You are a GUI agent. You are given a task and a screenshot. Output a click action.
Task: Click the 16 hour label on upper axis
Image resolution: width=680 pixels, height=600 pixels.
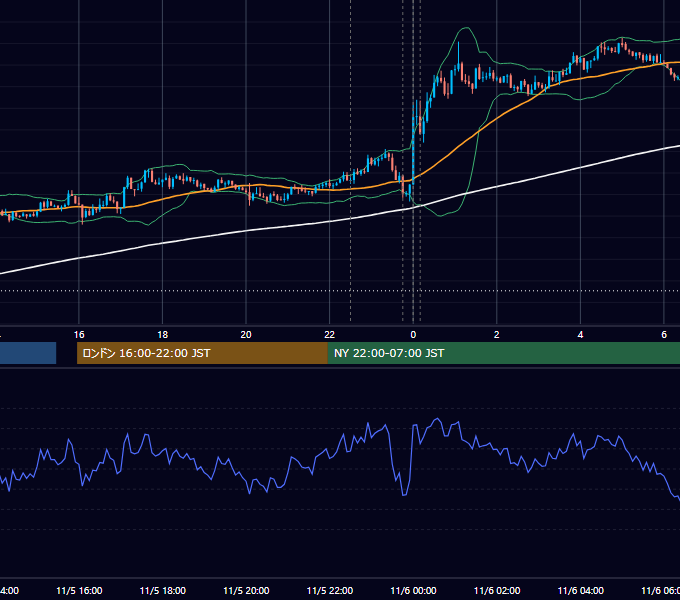(x=79, y=335)
